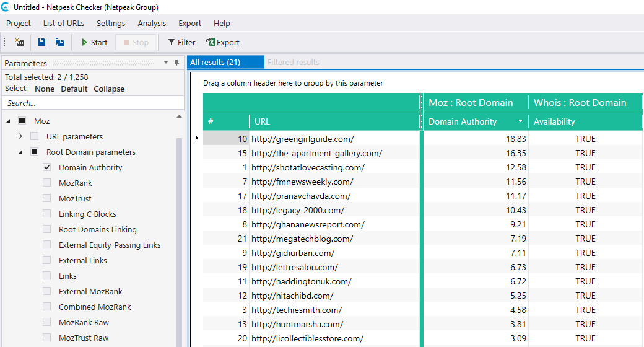Viewport: 644px width, 347px height.
Task: Select the ghananewsreport.com URL cell
Action: (334, 224)
